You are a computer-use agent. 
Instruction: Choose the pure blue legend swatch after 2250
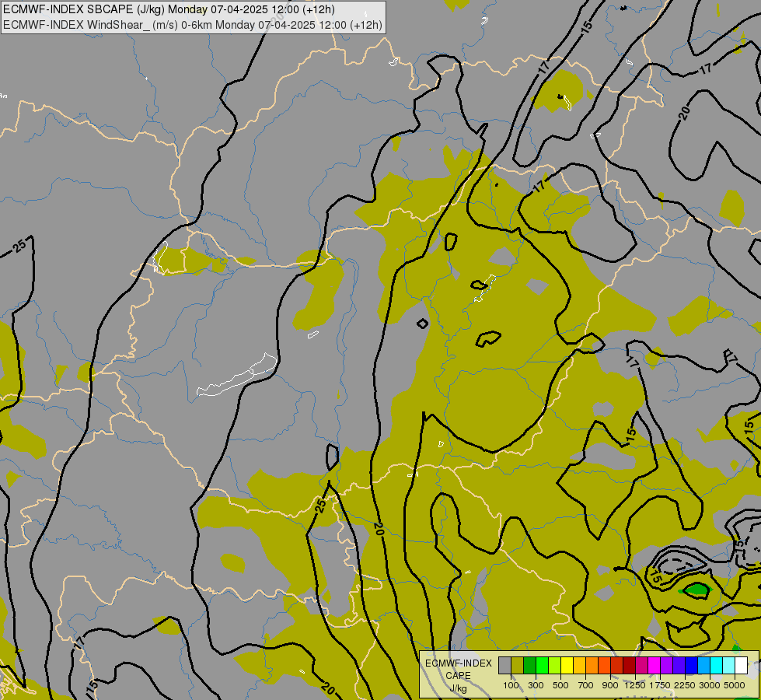(691, 666)
